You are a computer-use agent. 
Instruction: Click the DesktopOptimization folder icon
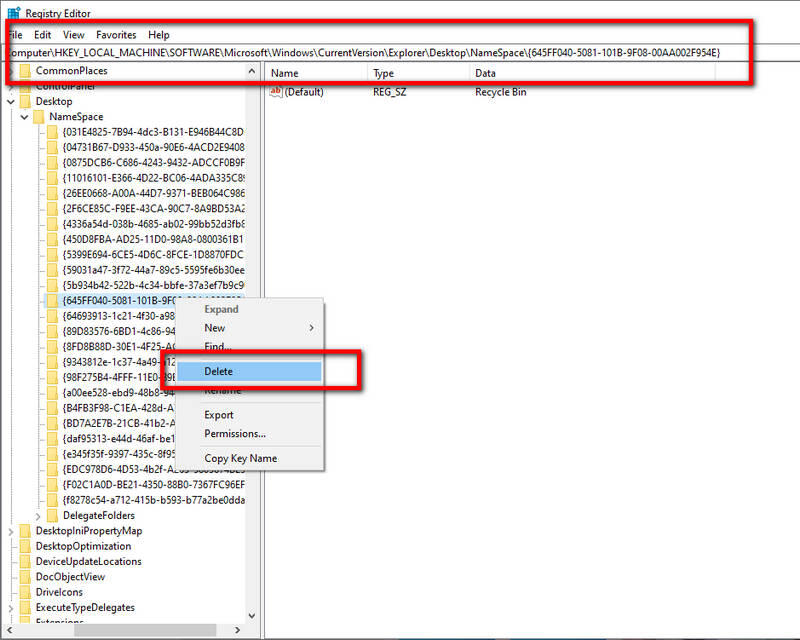tap(25, 546)
